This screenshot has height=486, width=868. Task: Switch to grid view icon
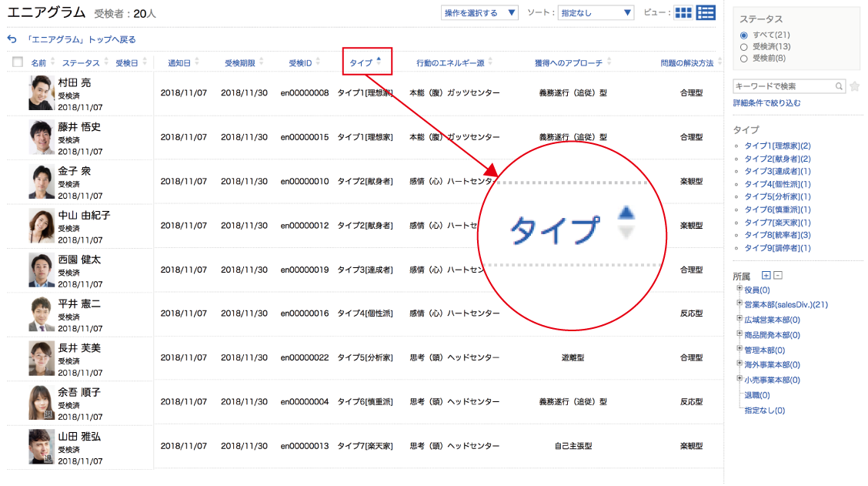[x=683, y=13]
